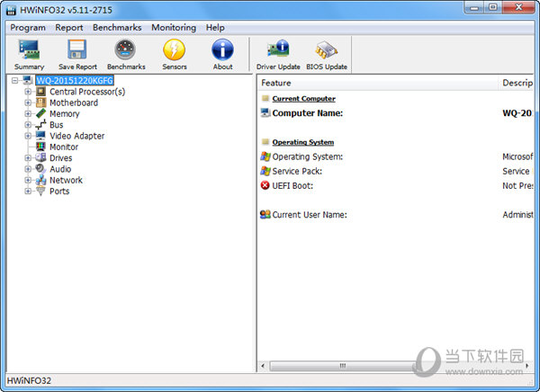
Task: Expand the Central Processor(s) node
Action: [x=28, y=92]
